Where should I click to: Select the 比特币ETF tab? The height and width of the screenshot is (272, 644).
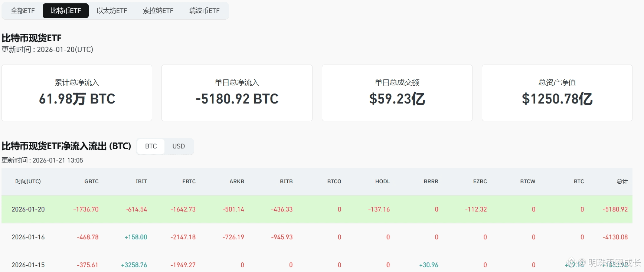(x=66, y=11)
